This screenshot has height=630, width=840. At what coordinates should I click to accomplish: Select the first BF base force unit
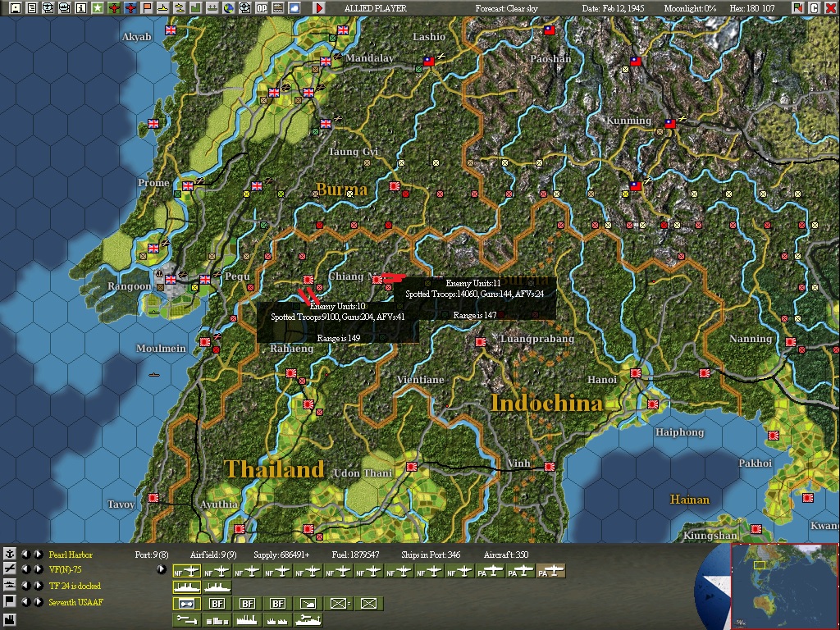coord(217,604)
